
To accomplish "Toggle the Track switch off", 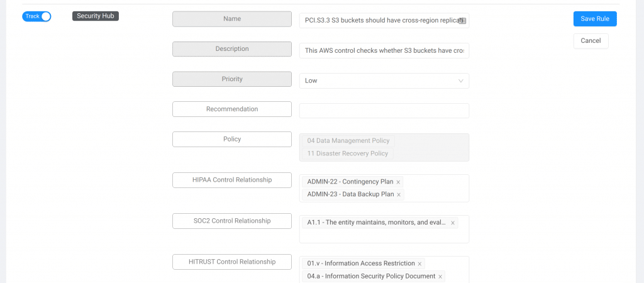I will pos(36,16).
